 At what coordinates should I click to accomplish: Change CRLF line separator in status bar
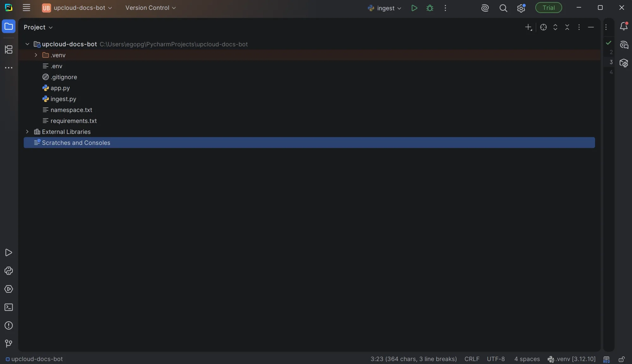(472, 359)
